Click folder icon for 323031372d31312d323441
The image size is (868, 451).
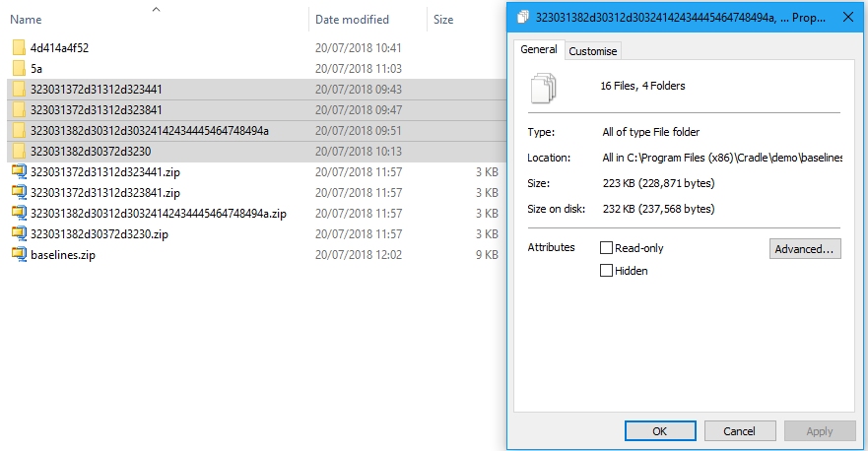19,89
